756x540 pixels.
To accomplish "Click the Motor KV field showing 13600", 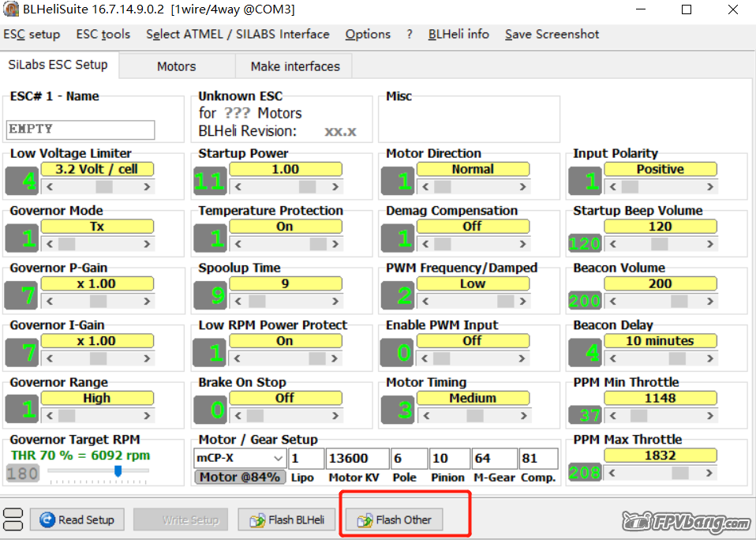I will click(x=357, y=458).
